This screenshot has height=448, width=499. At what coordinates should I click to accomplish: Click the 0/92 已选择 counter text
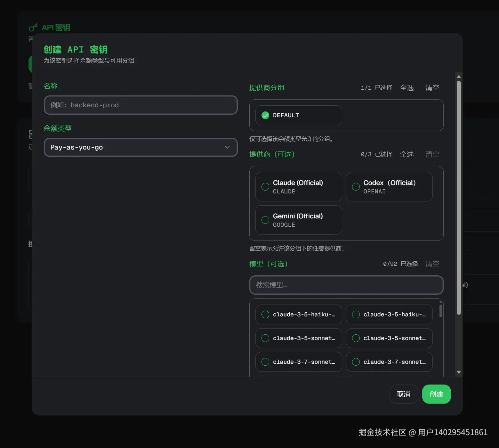click(x=400, y=264)
